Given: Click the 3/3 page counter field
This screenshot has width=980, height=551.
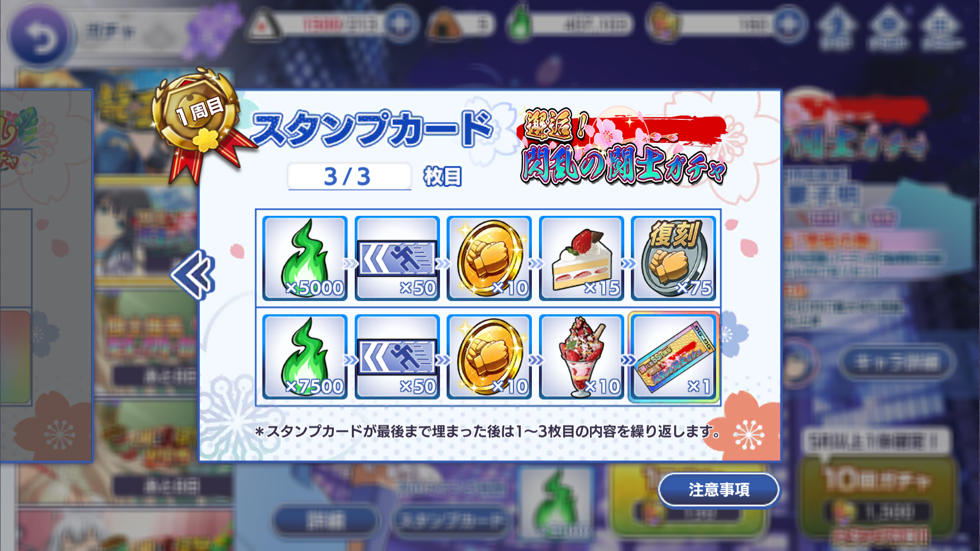Looking at the screenshot, I should tap(349, 177).
